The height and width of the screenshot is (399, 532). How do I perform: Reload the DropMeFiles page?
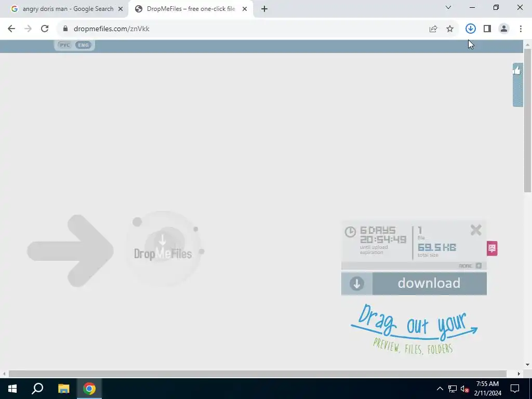click(45, 29)
